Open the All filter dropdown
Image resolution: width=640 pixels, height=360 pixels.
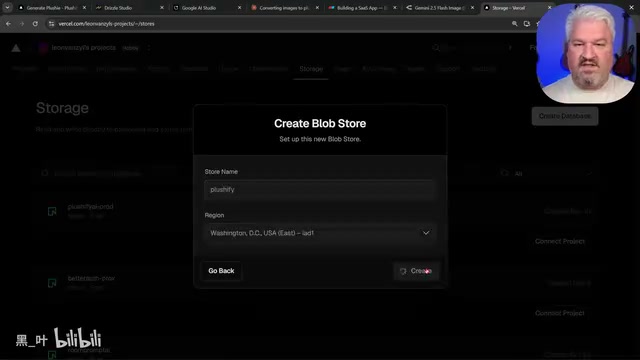546,173
